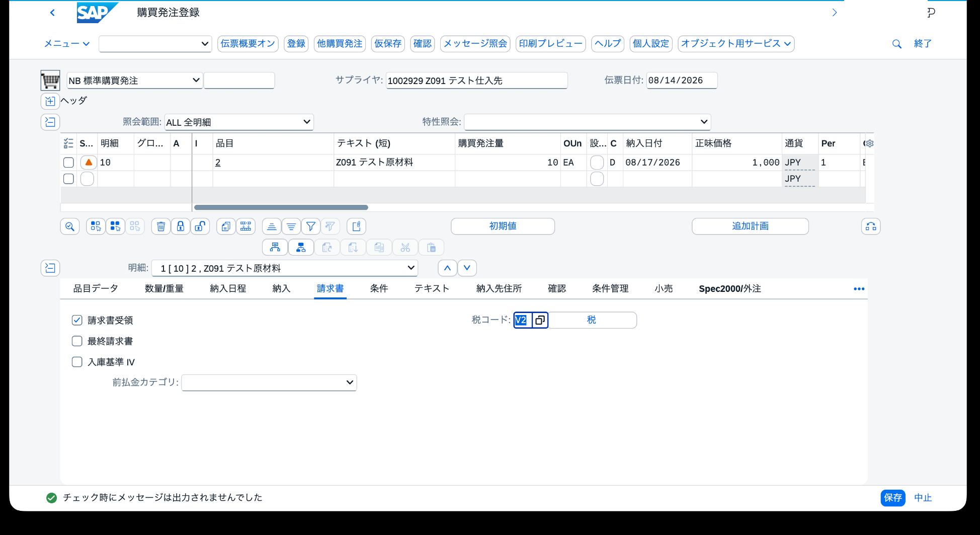Click 初期値 button
The width and height of the screenshot is (980, 535).
503,226
